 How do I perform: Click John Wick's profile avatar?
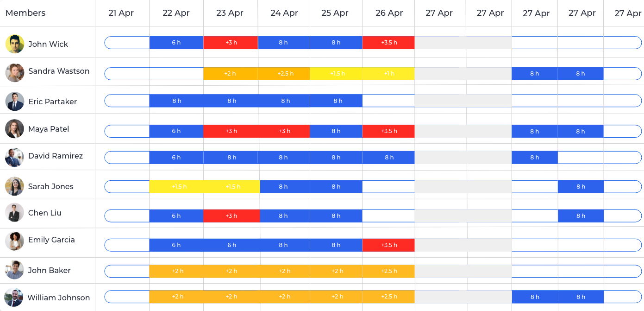(15, 44)
